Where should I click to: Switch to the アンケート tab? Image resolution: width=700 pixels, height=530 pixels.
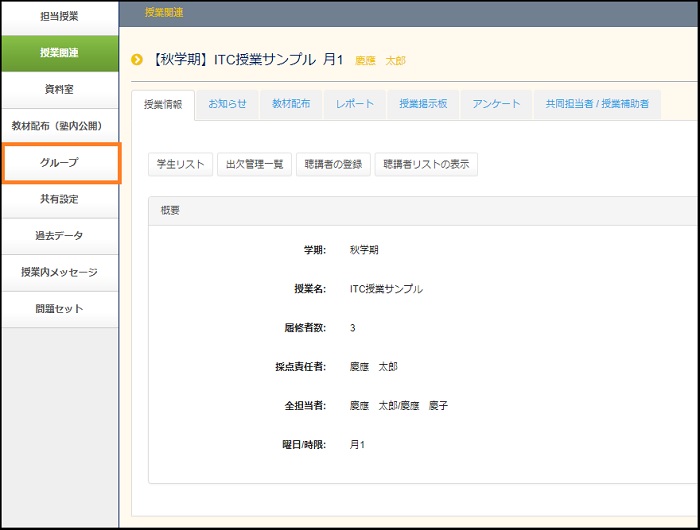[x=496, y=104]
